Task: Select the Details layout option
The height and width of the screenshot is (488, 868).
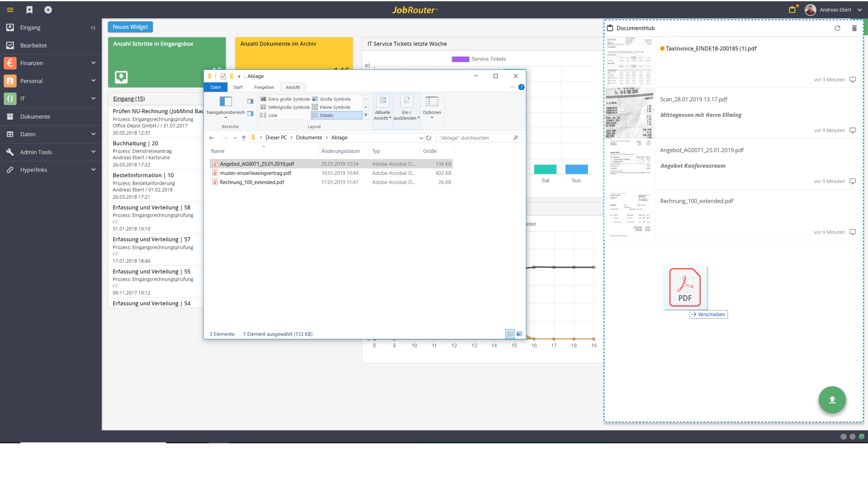Action: pos(337,115)
